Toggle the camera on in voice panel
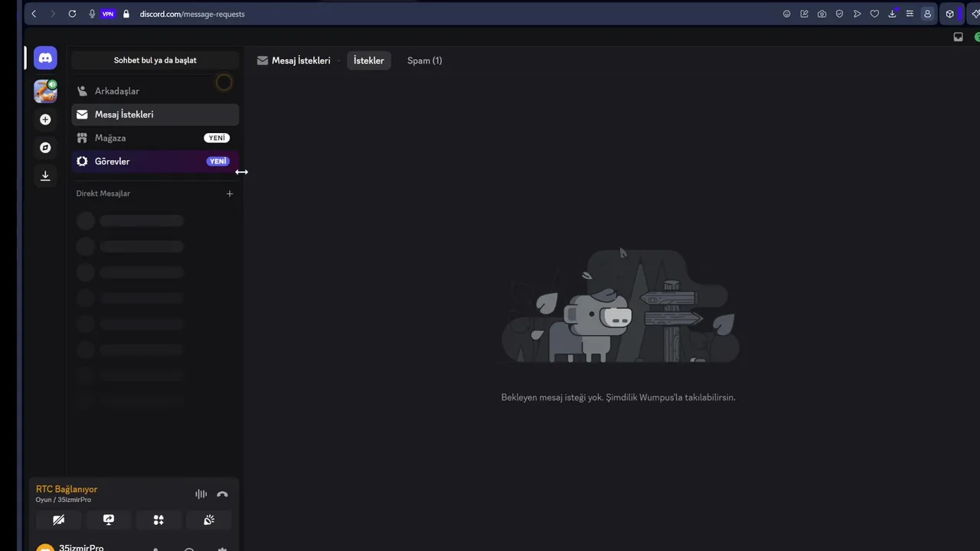 pos(58,520)
